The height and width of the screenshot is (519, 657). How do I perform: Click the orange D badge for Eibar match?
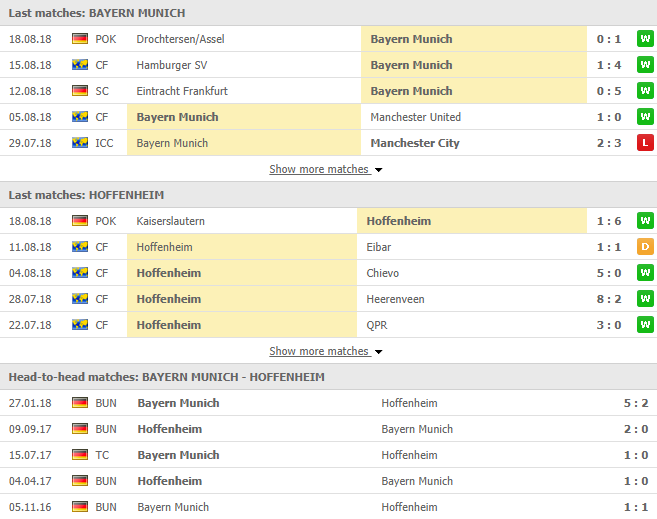[x=645, y=247]
